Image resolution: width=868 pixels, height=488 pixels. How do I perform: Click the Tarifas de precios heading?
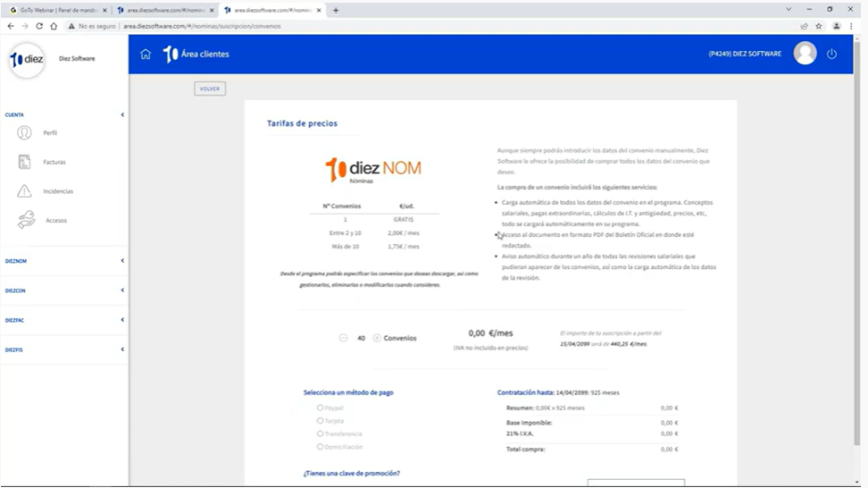tap(302, 123)
